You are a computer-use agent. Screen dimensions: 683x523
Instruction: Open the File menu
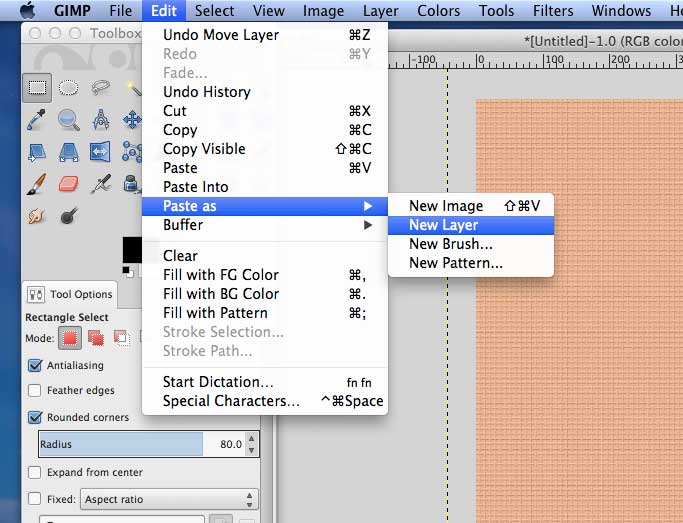click(x=121, y=10)
